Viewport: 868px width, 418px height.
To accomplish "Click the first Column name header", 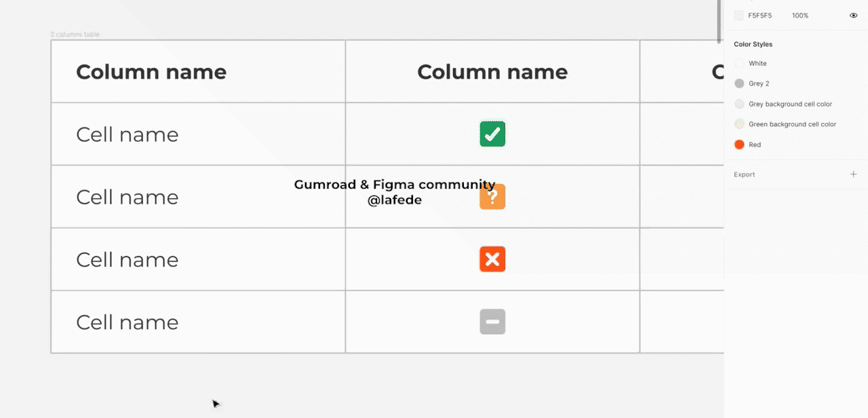I will pyautogui.click(x=151, y=72).
